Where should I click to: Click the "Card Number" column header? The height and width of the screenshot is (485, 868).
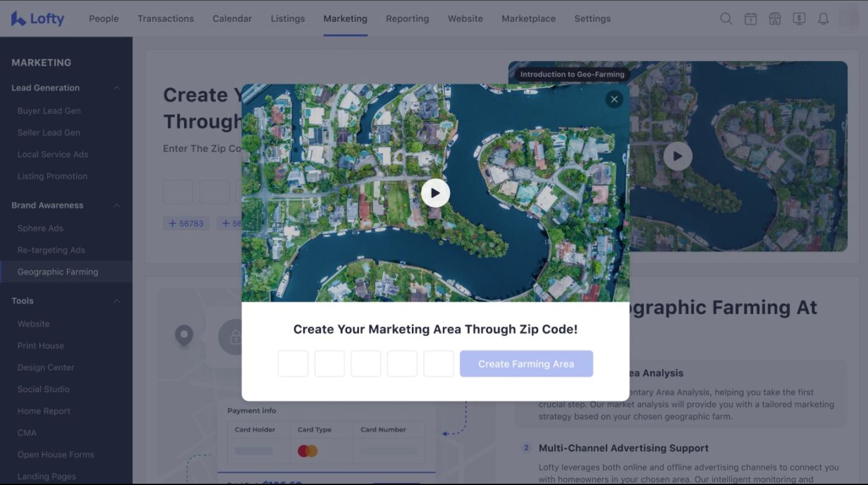[383, 430]
